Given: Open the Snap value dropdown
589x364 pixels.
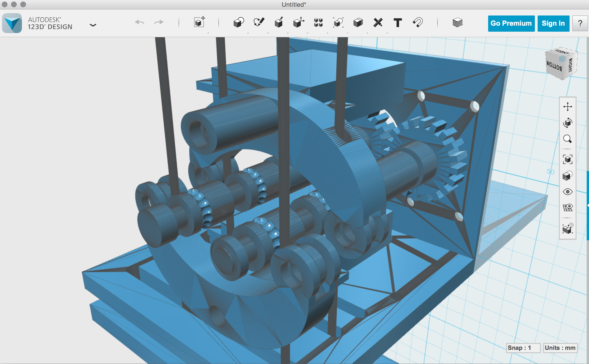Looking at the screenshot, I should coord(523,348).
